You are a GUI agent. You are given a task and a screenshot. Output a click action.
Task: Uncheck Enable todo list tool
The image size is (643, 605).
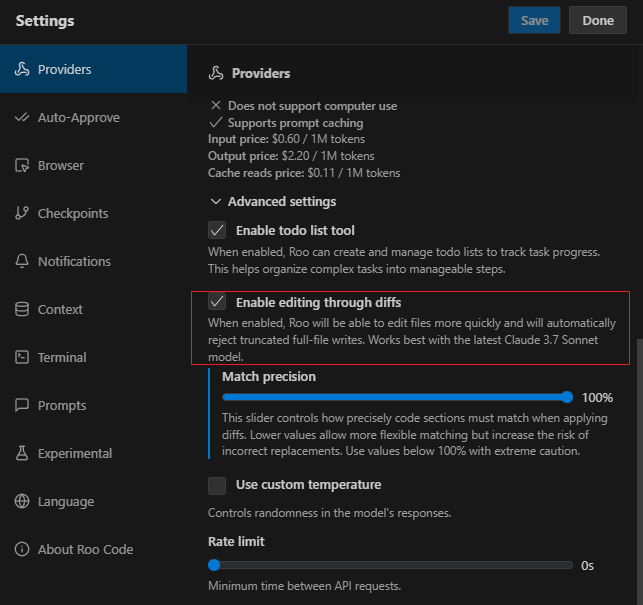(217, 230)
